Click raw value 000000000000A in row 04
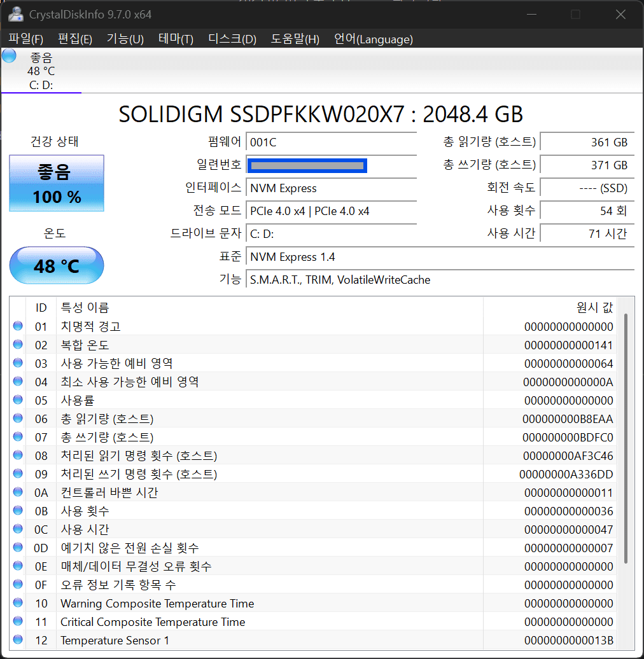This screenshot has height=659, width=644. click(x=568, y=382)
